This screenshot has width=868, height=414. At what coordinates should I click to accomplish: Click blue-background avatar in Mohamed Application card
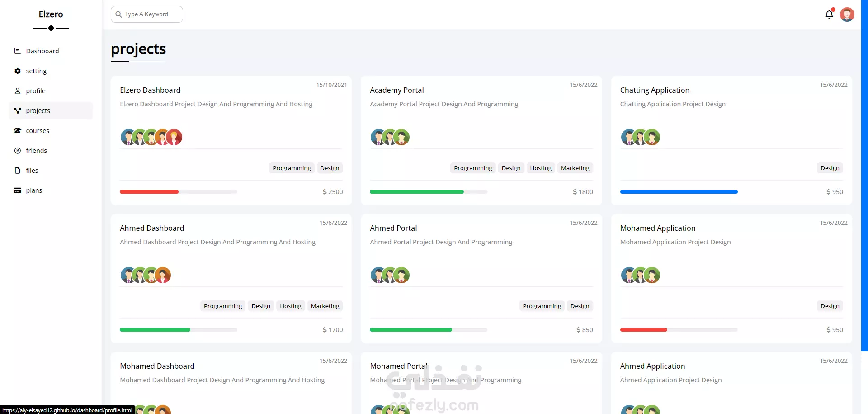[x=629, y=275]
